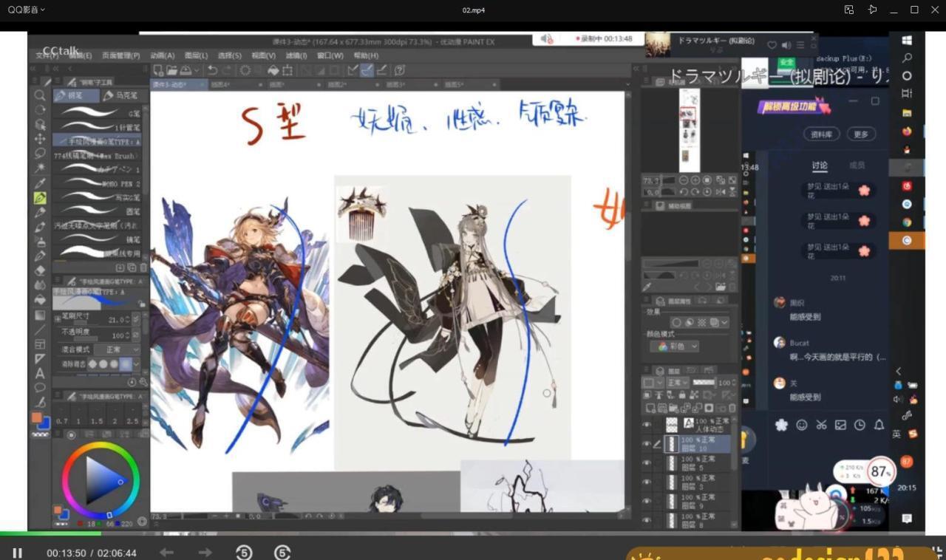The height and width of the screenshot is (560, 946).
Task: Click the scissors screenshot icon in chat
Action: point(820,425)
